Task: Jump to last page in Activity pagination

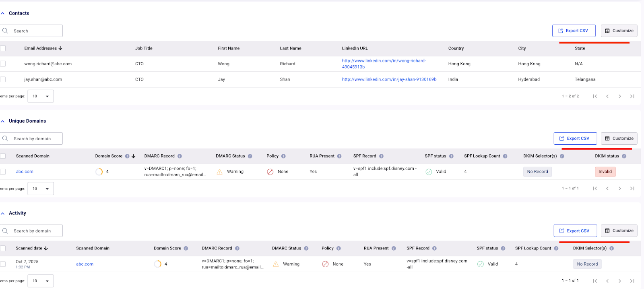Action: (632, 281)
